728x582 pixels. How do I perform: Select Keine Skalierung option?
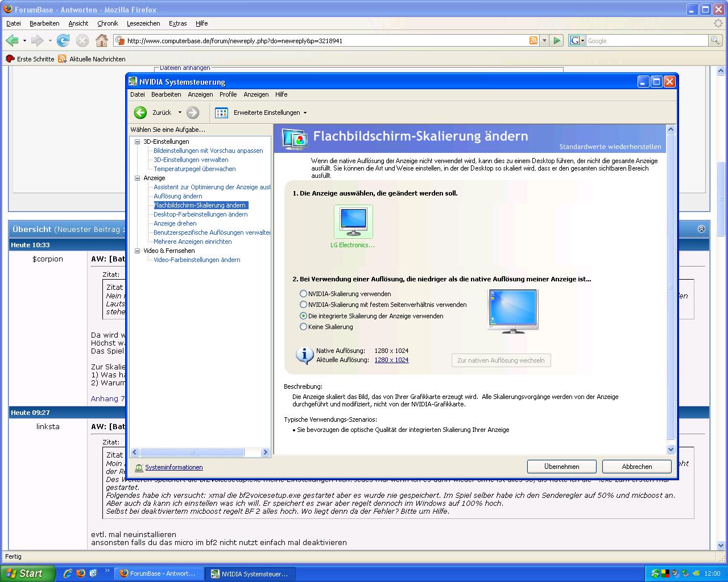point(303,326)
